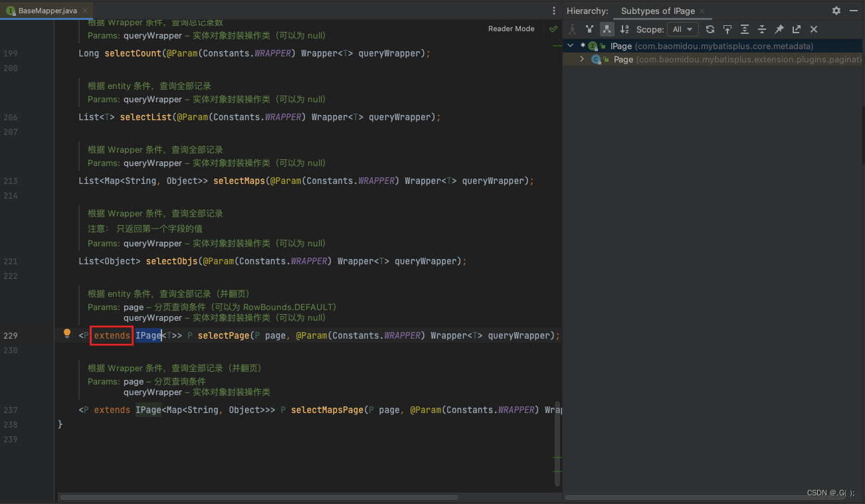Refresh the hierarchy tree
The image size is (865, 504).
710,29
